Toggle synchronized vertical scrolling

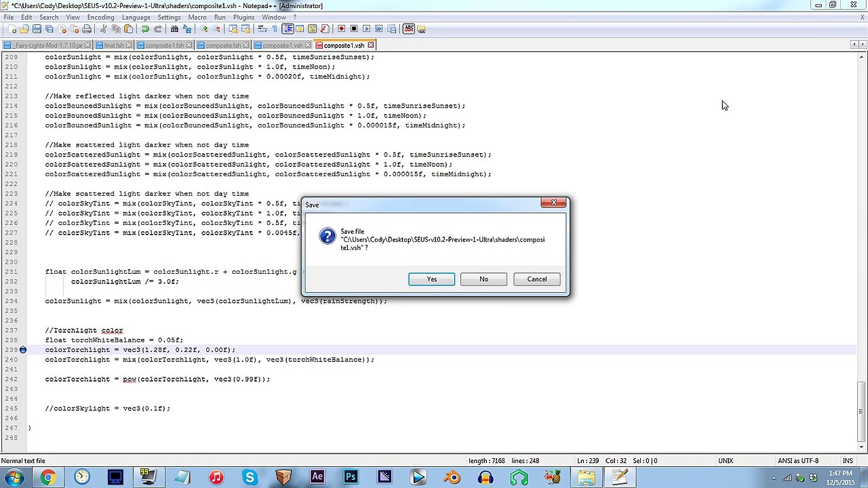pos(233,29)
